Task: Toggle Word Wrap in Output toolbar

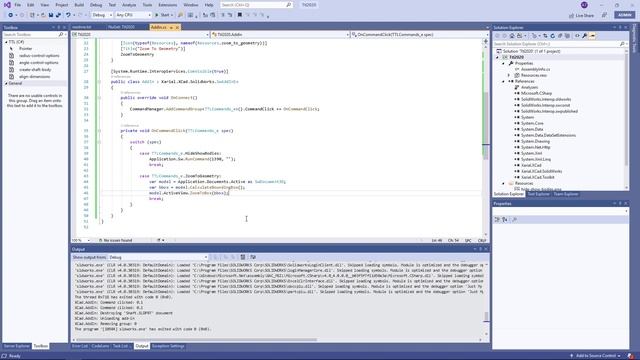Action: tap(253, 257)
